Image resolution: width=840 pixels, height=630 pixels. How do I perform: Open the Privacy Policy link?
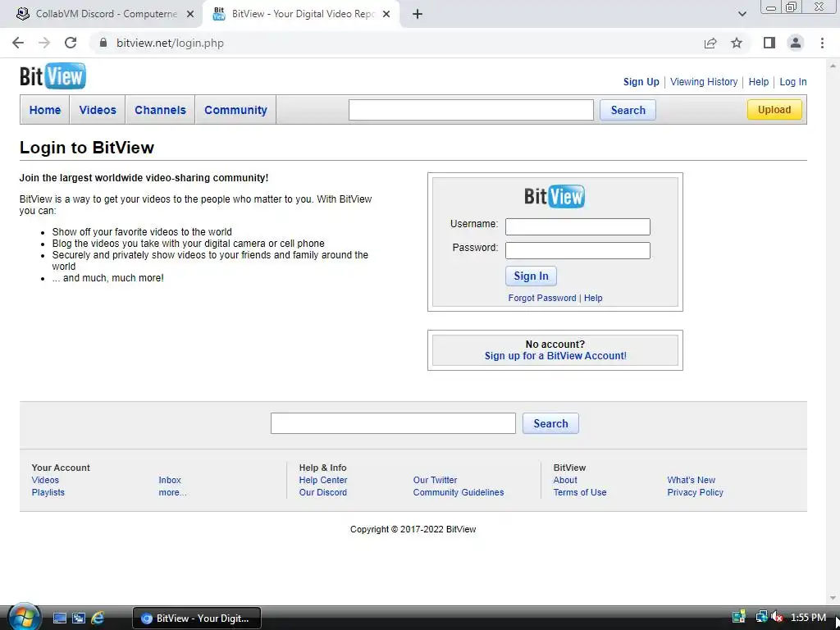pyautogui.click(x=696, y=492)
